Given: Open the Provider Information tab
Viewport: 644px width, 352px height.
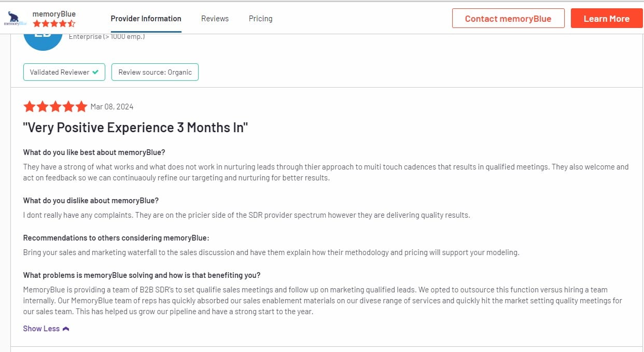Looking at the screenshot, I should (x=146, y=19).
